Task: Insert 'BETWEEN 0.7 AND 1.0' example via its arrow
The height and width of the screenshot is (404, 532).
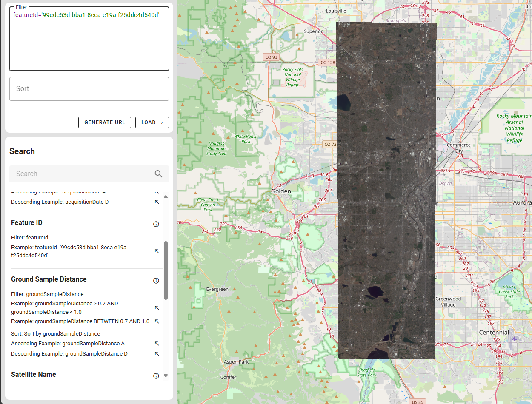Action: [157, 321]
